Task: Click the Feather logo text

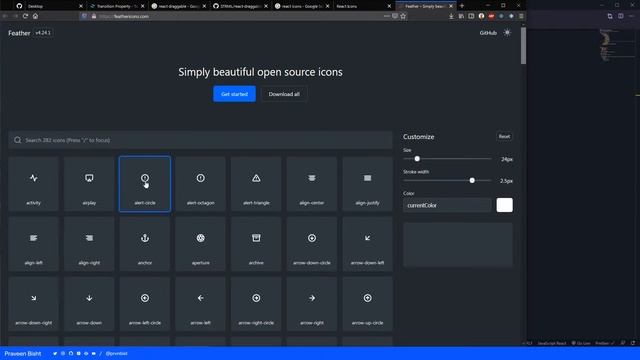Action: click(19, 33)
